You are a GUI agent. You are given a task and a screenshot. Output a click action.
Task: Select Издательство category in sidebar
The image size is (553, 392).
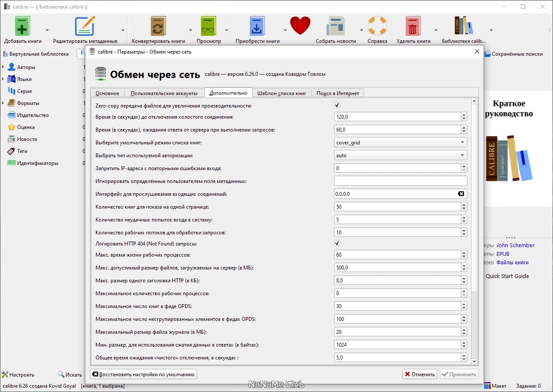[33, 115]
